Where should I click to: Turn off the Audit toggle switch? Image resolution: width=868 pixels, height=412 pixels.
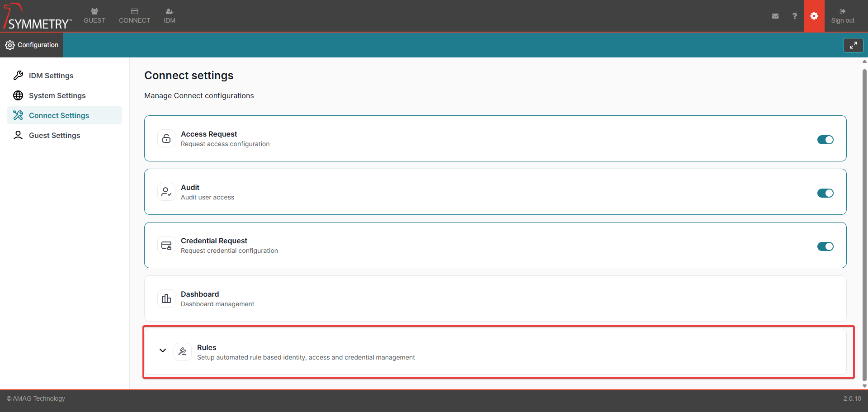pos(825,193)
